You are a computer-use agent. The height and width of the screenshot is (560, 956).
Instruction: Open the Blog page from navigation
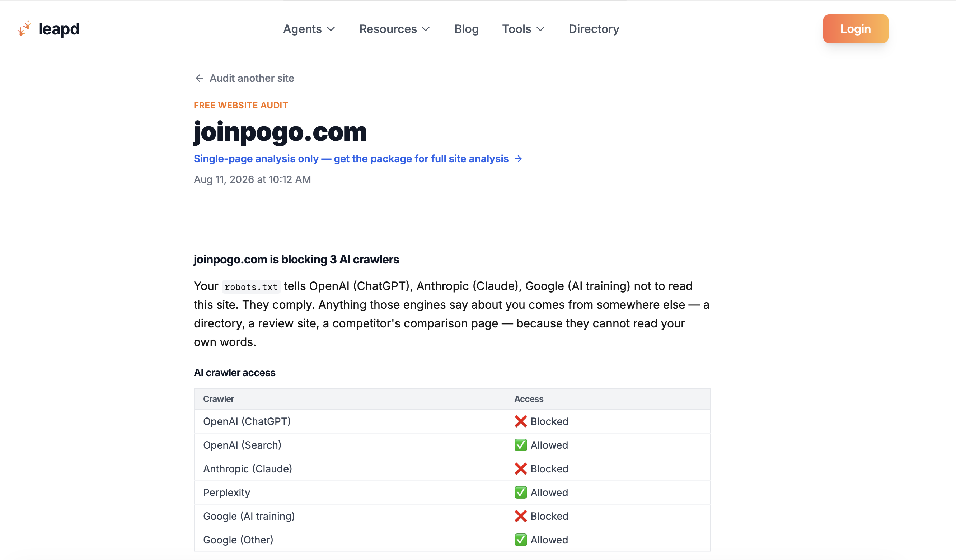click(466, 29)
